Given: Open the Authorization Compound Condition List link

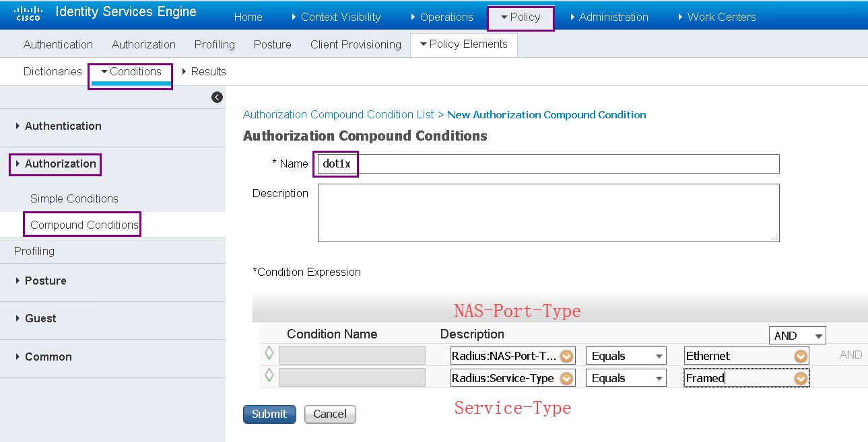Looking at the screenshot, I should [338, 114].
